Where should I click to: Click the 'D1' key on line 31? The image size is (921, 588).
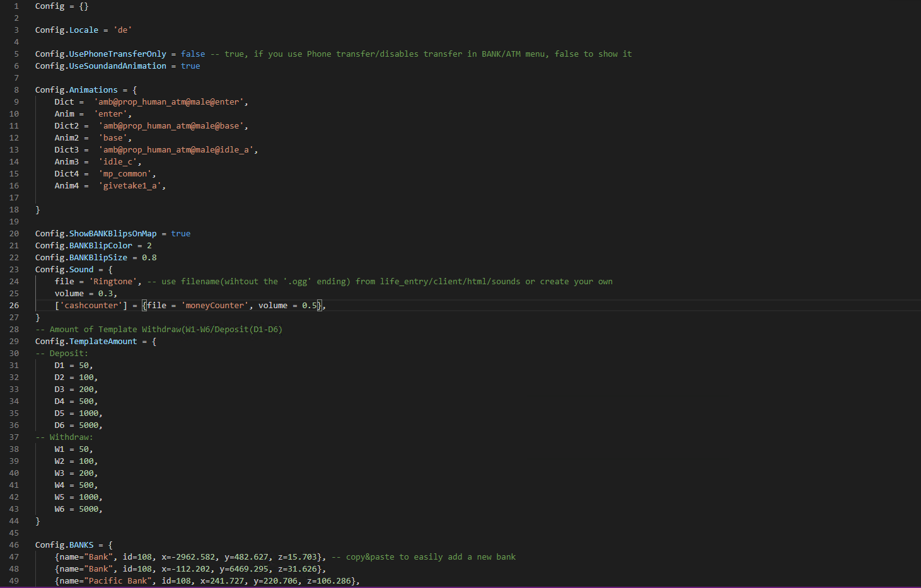pos(59,366)
